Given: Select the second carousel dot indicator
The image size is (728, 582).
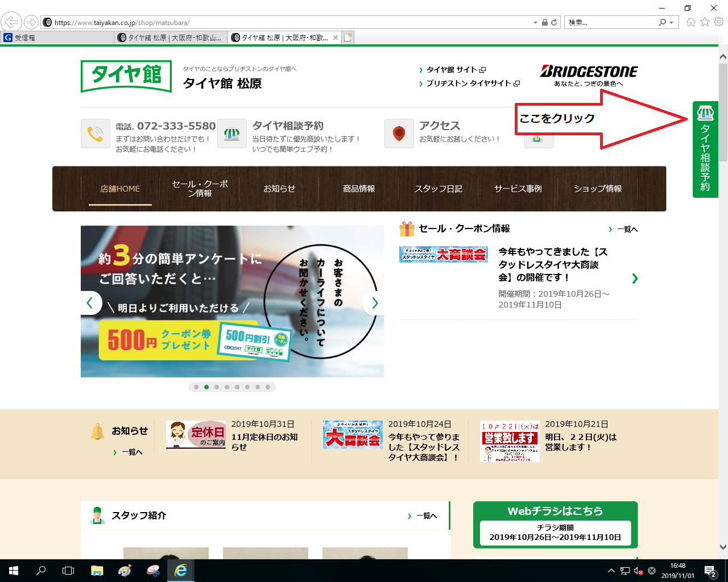Looking at the screenshot, I should [206, 387].
